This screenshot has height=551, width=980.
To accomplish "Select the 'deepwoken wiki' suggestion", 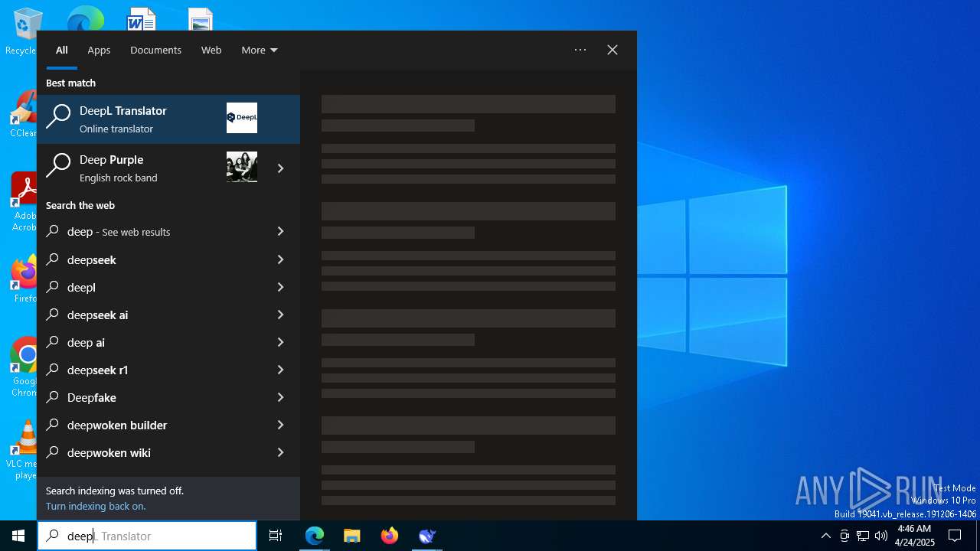I will point(149,452).
